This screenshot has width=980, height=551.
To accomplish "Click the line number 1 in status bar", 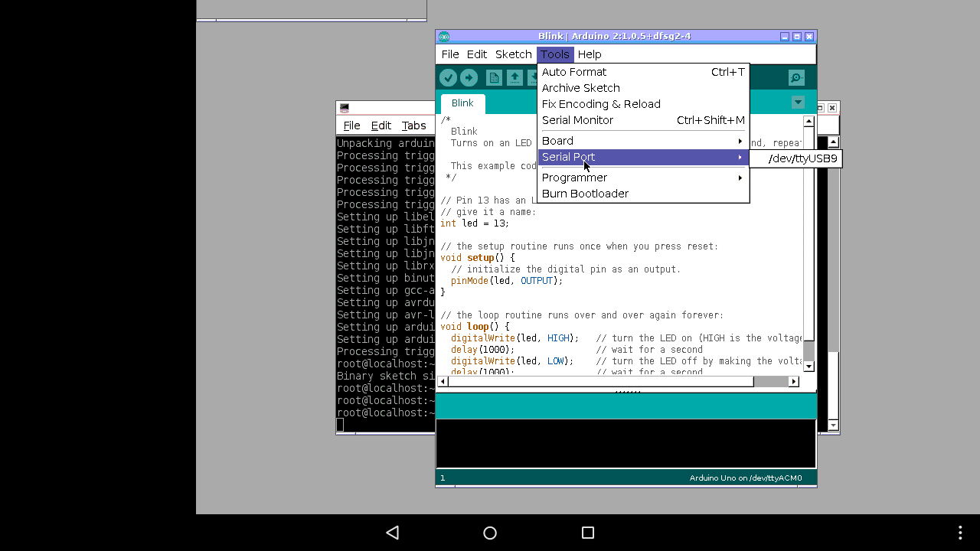I will [x=443, y=478].
